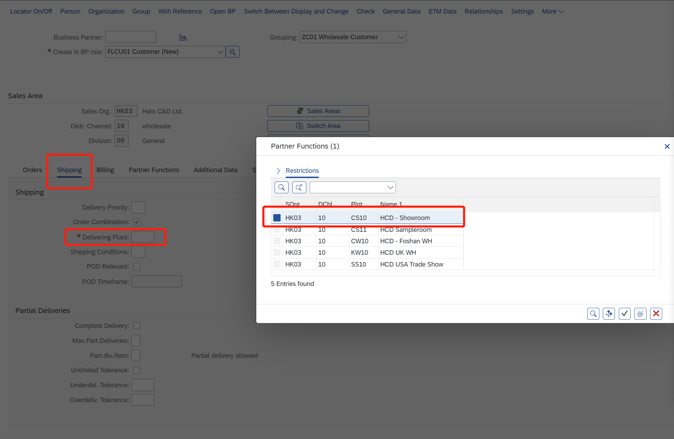Switch to the Billing tab
Viewport: 674px width, 439px height.
click(x=105, y=170)
